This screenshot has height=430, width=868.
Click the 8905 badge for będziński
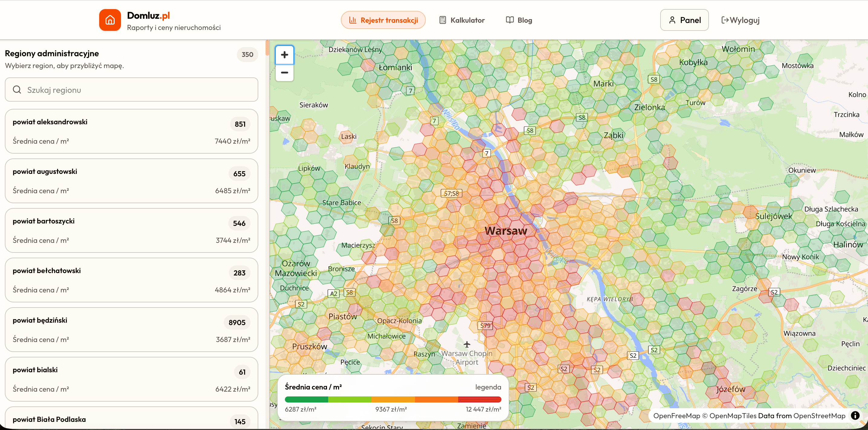tap(237, 322)
